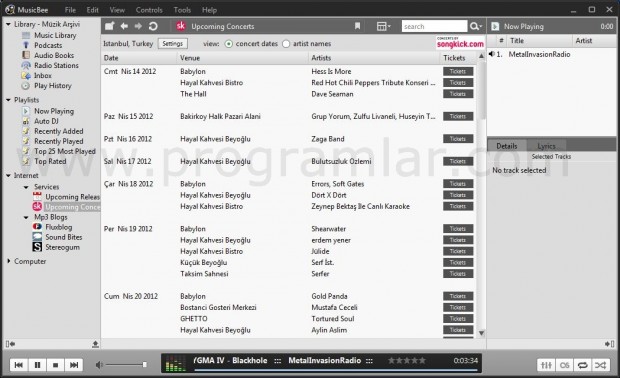Collapse the Mp3 Blogs subtree

(x=26, y=217)
